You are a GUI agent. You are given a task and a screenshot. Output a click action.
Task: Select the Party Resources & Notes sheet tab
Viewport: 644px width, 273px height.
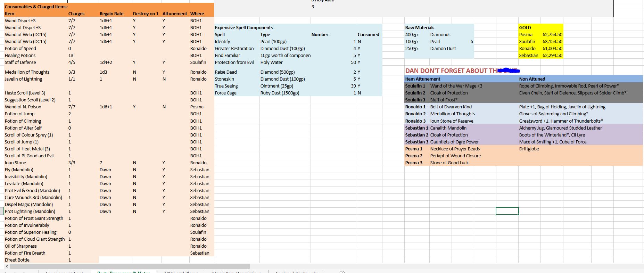click(124, 272)
